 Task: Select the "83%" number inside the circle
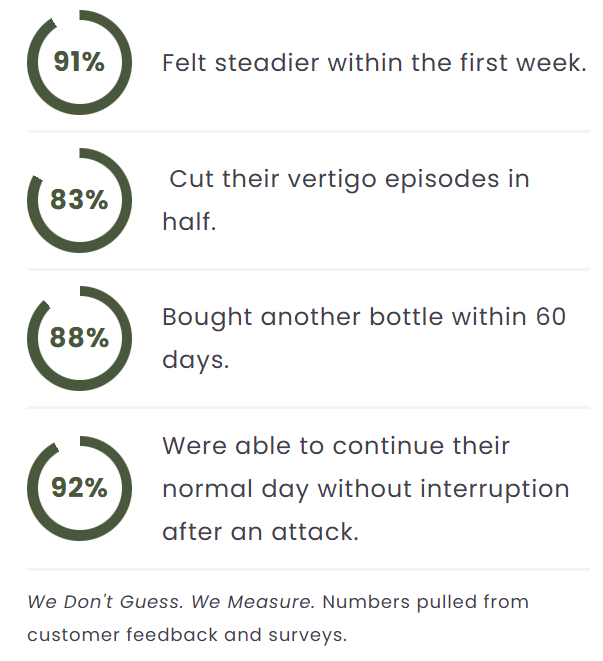tap(79, 200)
